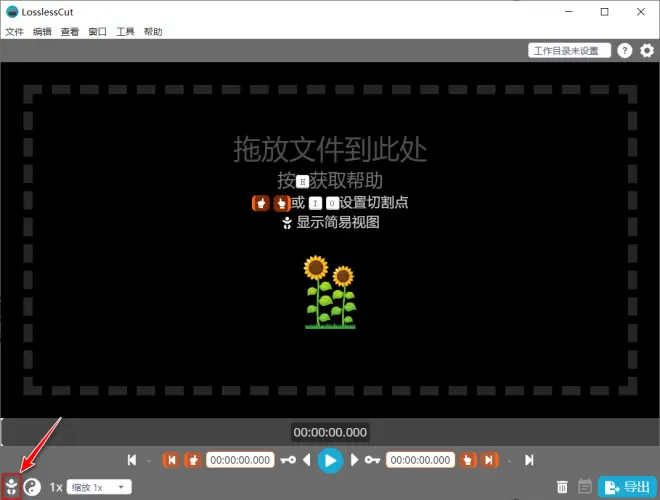660x500 pixels.
Task: Click the I key hint icon
Action: 315,204
